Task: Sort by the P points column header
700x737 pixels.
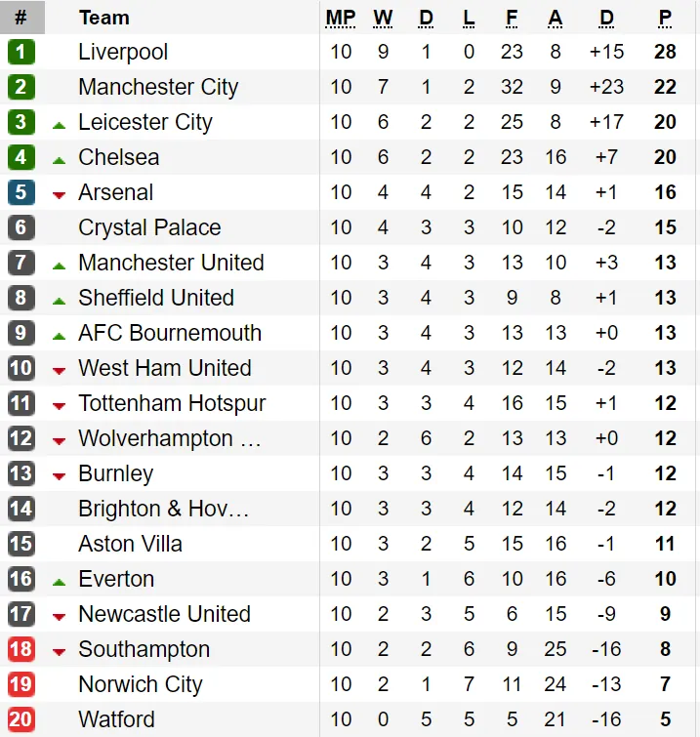Action: pyautogui.click(x=666, y=18)
